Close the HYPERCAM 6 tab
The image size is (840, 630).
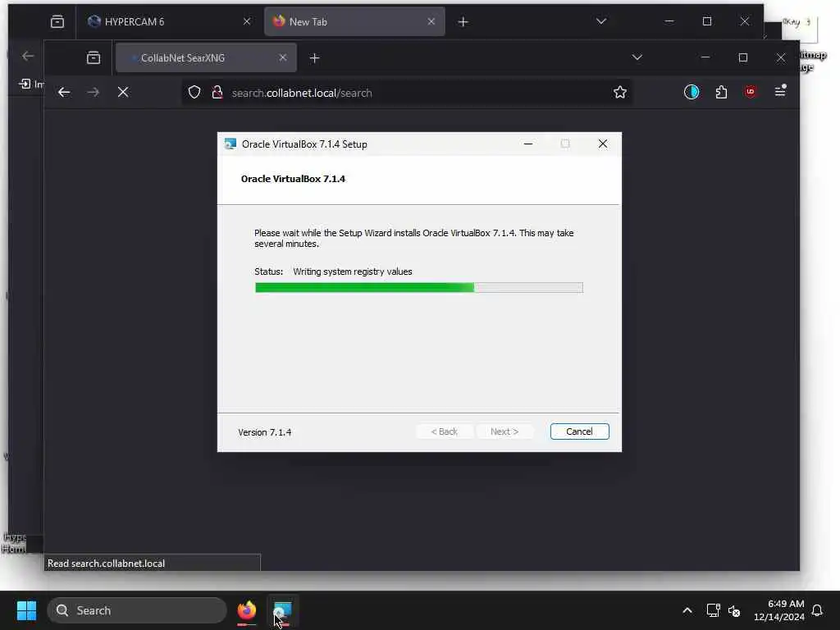(246, 21)
